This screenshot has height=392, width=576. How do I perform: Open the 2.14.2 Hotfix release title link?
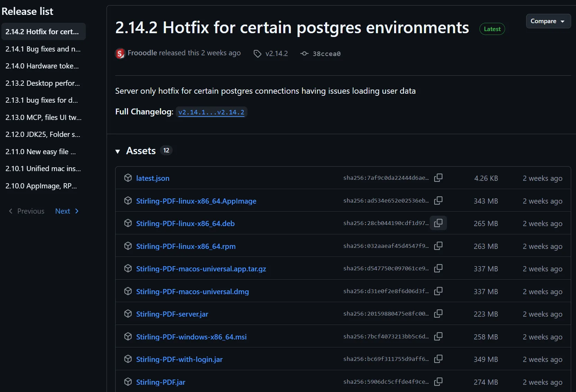(292, 27)
